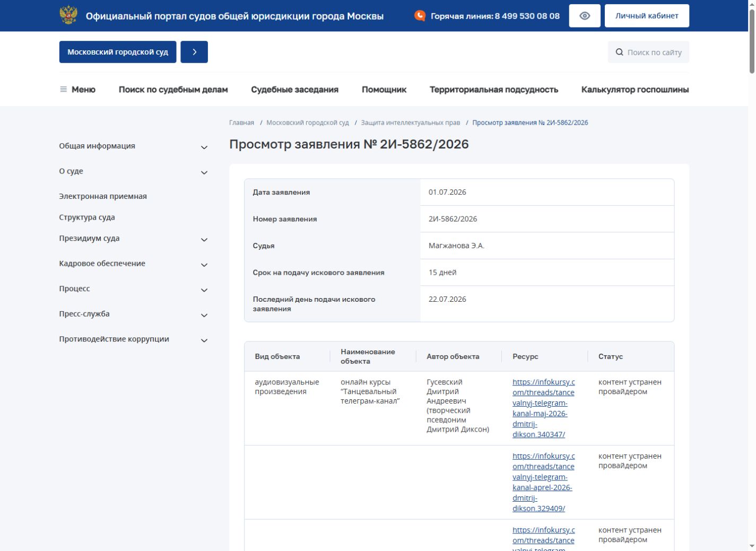
Task: Open Структура суда sidebar link
Action: tap(87, 217)
